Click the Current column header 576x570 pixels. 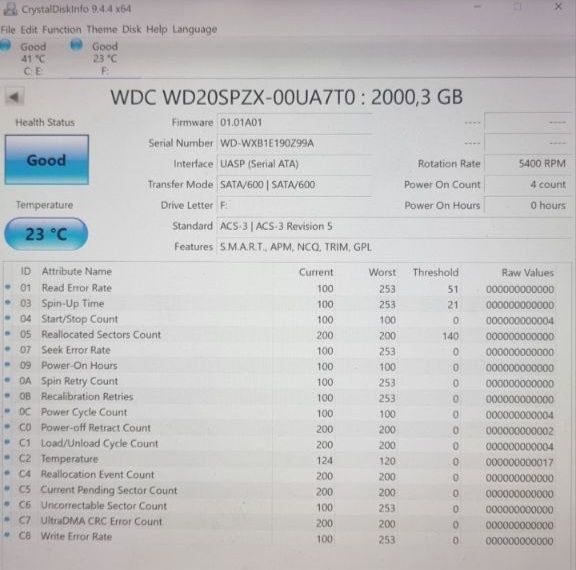(x=316, y=272)
